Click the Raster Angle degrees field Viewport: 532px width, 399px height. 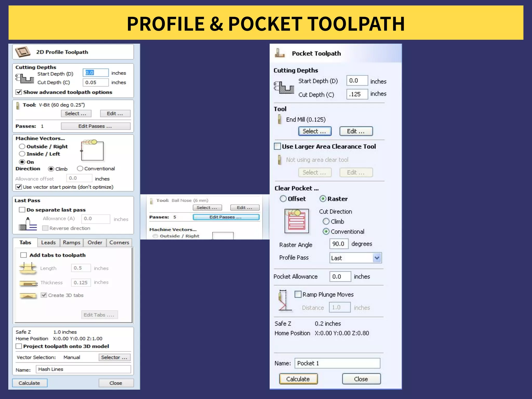[338, 244]
